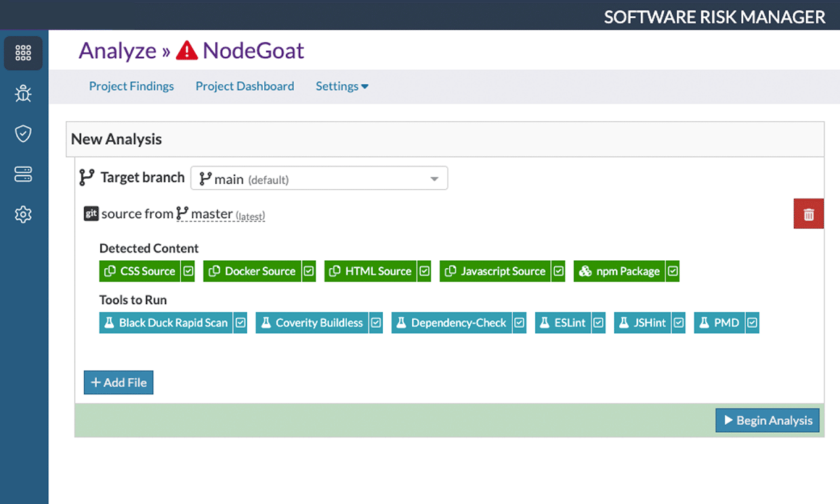Open the Project Dashboard tab
This screenshot has height=504, width=840.
(x=245, y=86)
